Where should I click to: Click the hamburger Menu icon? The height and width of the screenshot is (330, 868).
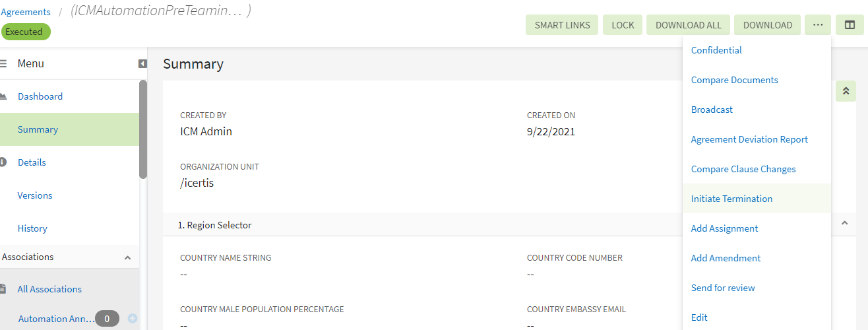3,64
